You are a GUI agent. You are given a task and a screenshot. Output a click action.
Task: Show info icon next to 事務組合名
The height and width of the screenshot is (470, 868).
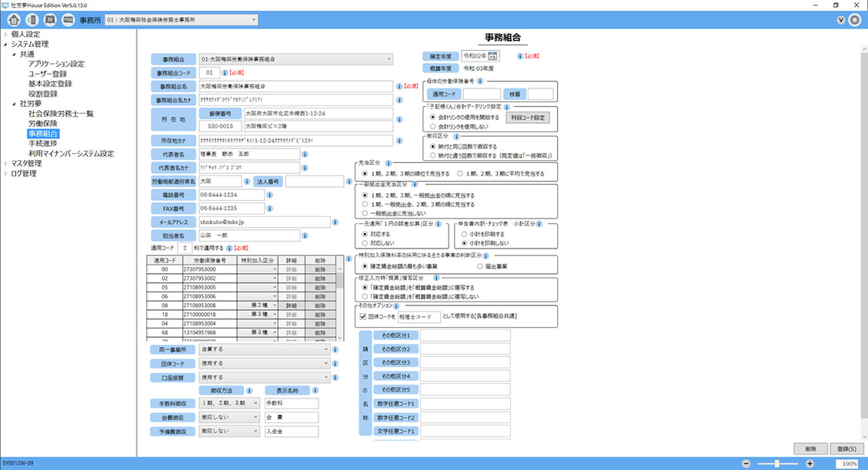pyautogui.click(x=399, y=86)
